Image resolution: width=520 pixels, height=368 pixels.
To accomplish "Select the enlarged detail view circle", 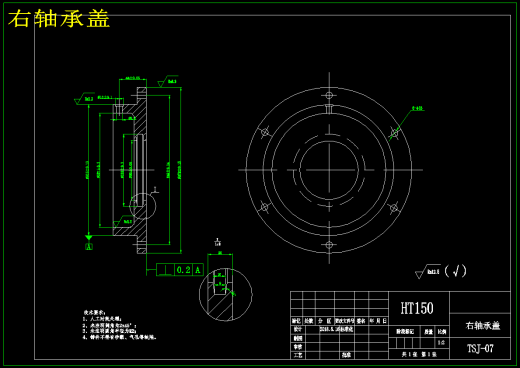I will [x=226, y=295].
